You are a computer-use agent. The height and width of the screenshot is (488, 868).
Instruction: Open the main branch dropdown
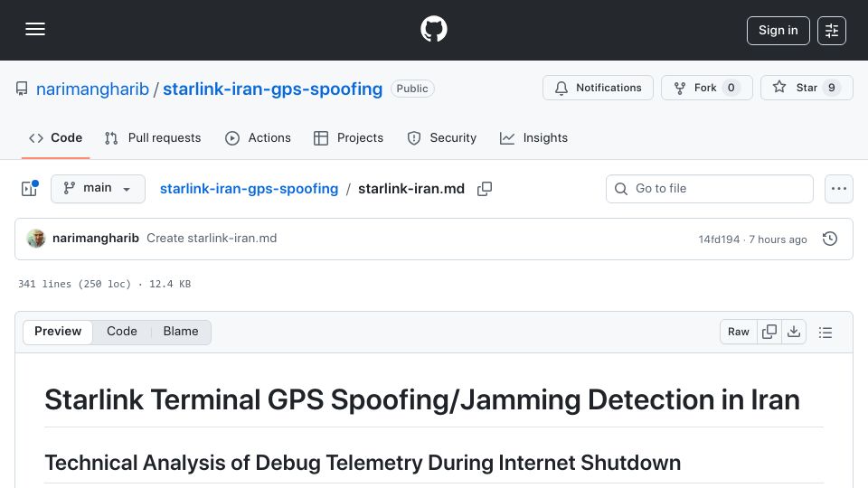[x=98, y=189]
